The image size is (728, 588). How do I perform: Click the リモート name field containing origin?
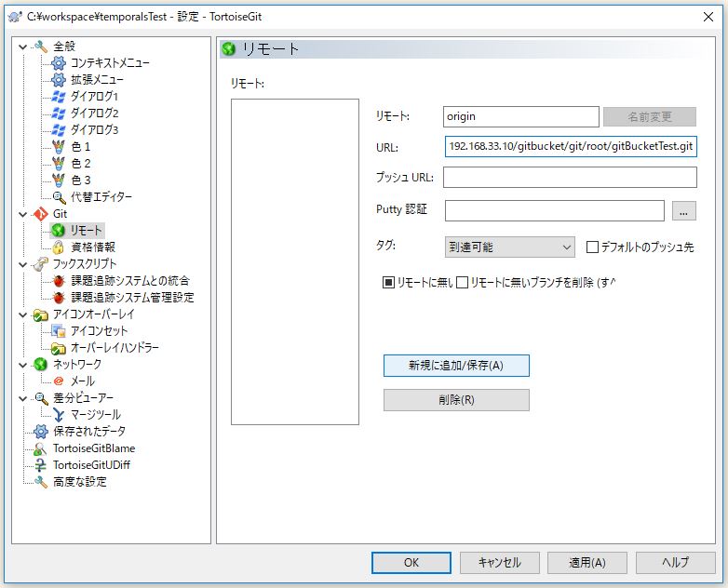point(521,116)
